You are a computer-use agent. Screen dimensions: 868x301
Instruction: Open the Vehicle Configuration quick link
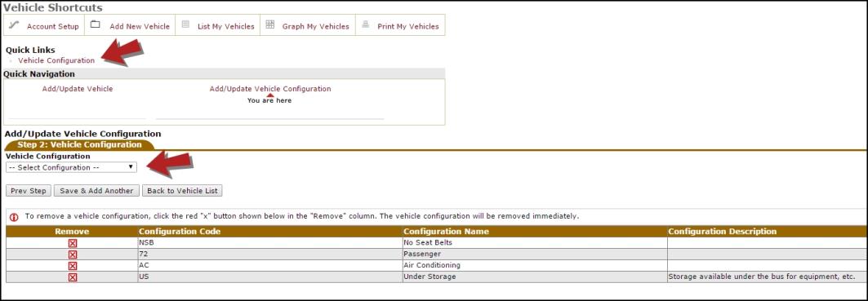point(56,60)
